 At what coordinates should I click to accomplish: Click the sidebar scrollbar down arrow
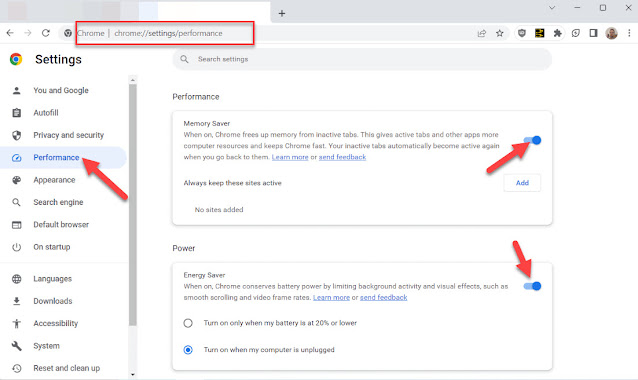(x=133, y=374)
